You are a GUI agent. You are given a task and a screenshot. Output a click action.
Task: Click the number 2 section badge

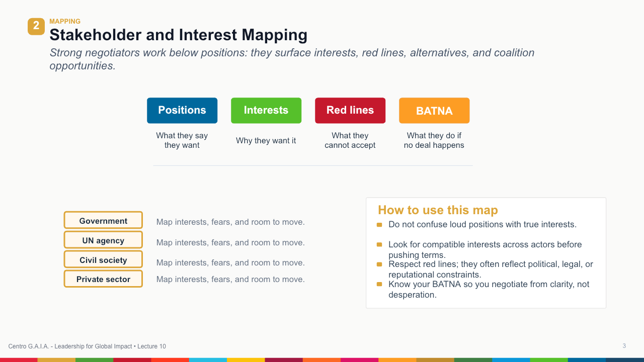pos(36,26)
